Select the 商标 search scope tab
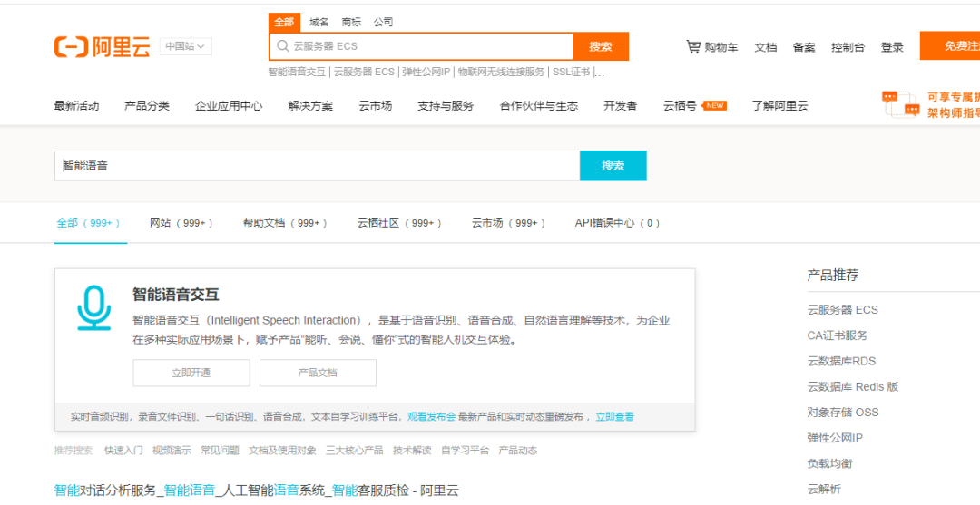This screenshot has height=505, width=980. pyautogui.click(x=351, y=23)
